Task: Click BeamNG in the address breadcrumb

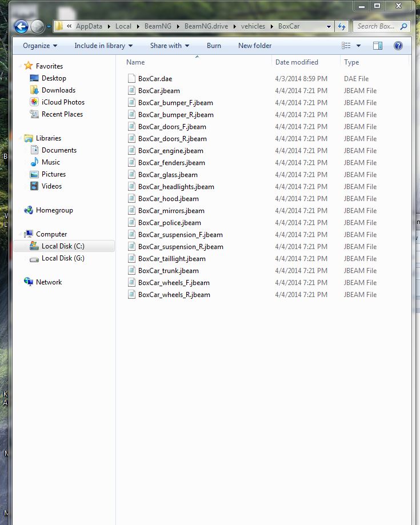Action: tap(158, 26)
